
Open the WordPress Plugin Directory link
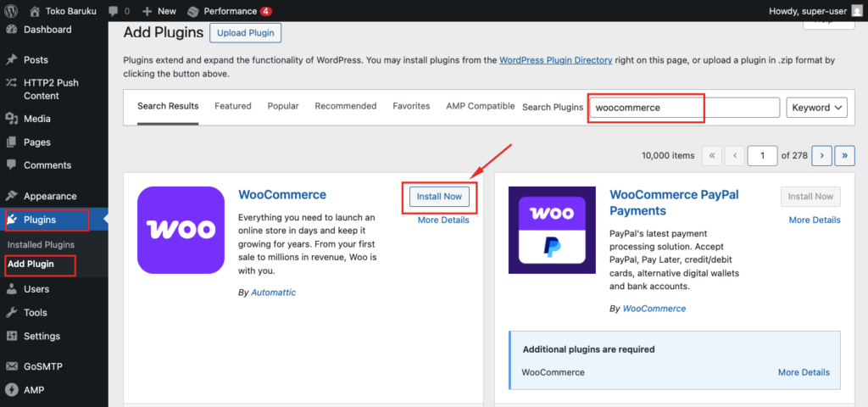click(x=556, y=60)
